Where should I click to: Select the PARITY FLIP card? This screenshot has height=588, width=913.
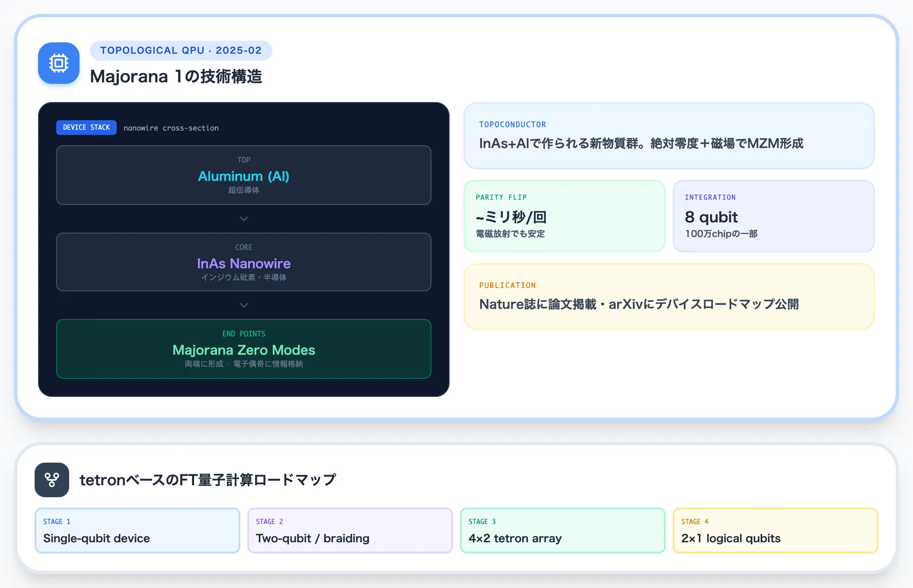[x=564, y=216]
